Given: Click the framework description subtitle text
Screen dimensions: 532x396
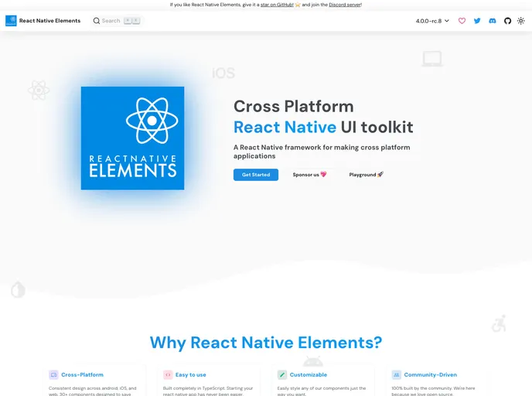Looking at the screenshot, I should click(322, 152).
